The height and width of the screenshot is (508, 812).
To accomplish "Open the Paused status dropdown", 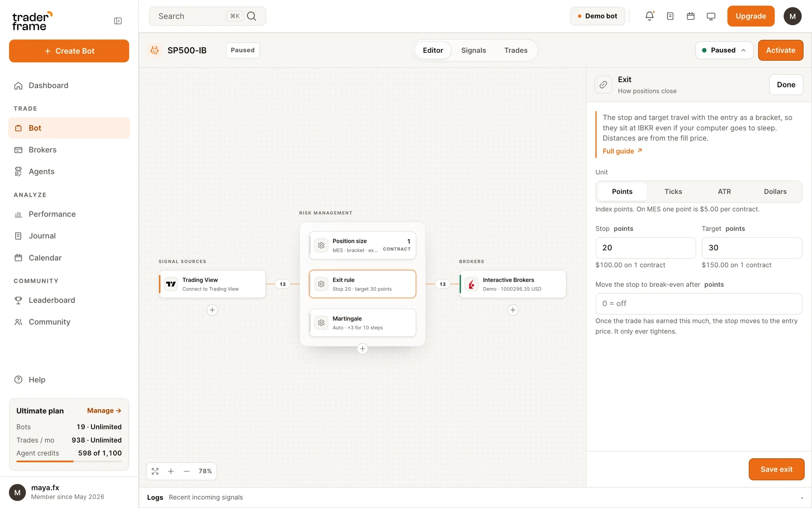I will 724,50.
